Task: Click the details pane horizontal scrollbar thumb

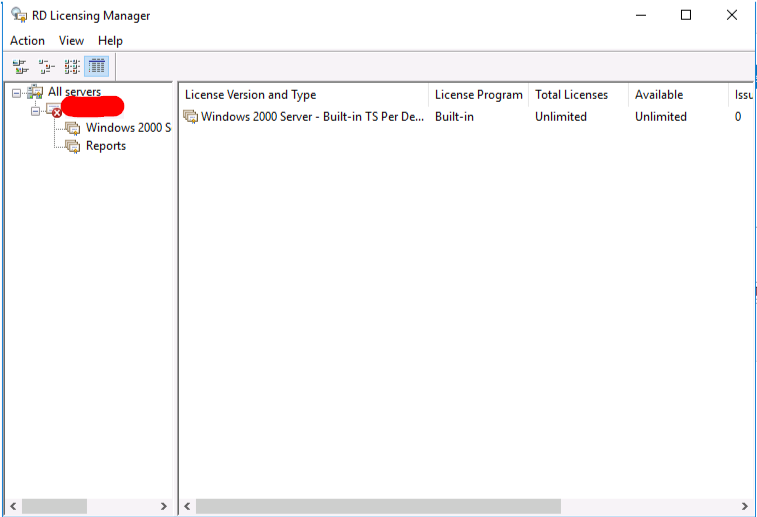Action: coord(378,506)
